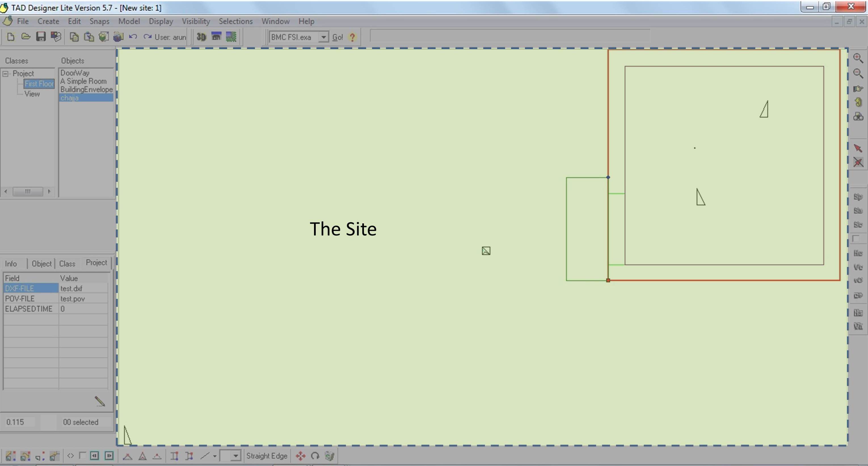Viewport: 868px width, 466px height.
Task: Switch to the Project tab
Action: (x=96, y=263)
